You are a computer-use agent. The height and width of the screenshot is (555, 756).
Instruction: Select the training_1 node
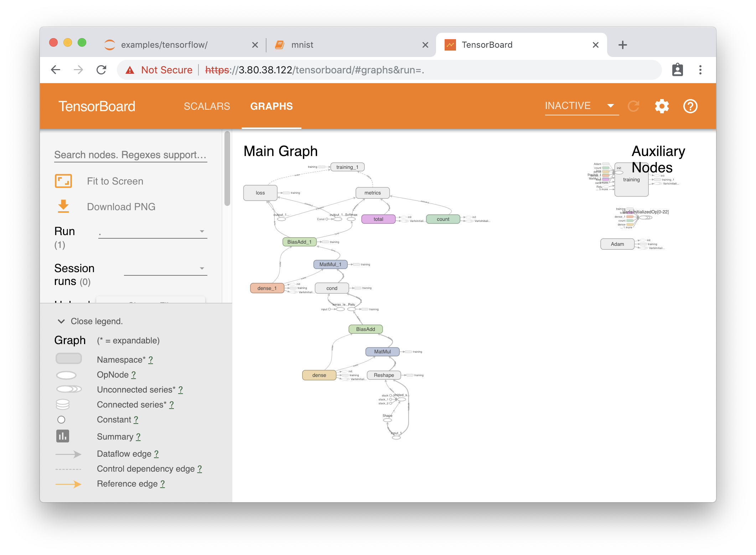point(347,167)
